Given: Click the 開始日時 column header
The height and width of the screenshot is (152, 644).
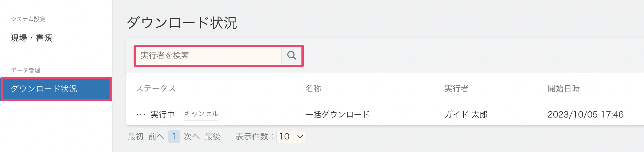Looking at the screenshot, I should [564, 89].
